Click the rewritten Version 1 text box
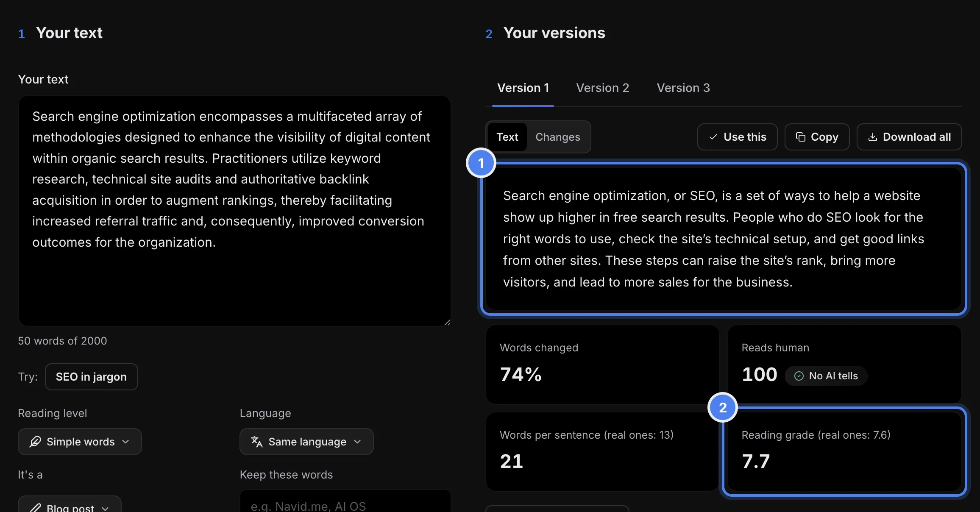This screenshot has width=980, height=512. point(724,239)
